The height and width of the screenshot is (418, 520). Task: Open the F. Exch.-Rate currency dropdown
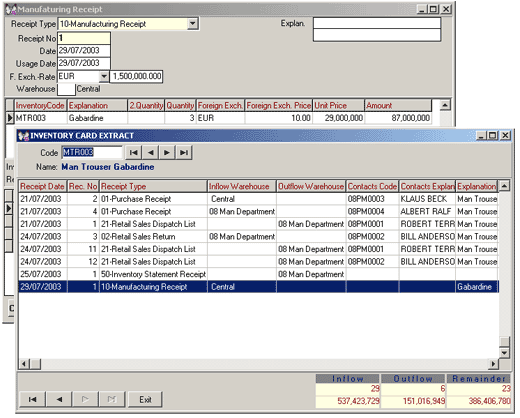[x=104, y=77]
